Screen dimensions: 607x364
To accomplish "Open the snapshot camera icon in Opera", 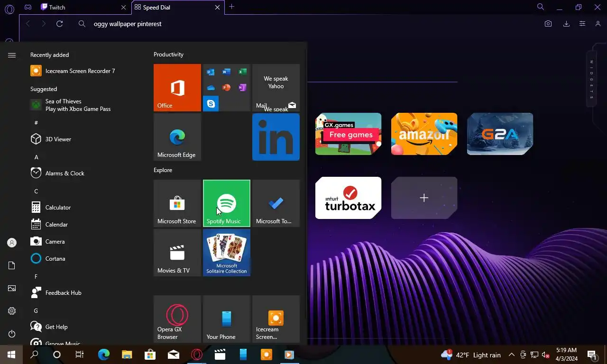I will click(x=548, y=24).
